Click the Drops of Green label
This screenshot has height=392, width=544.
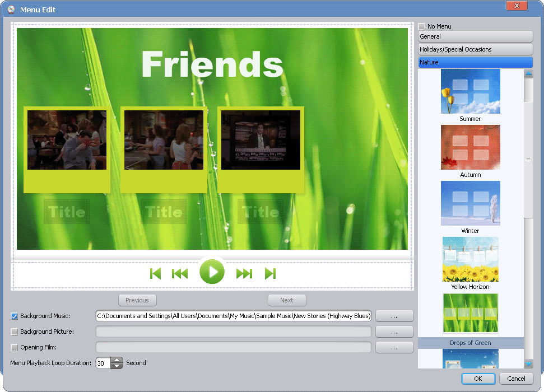click(471, 343)
